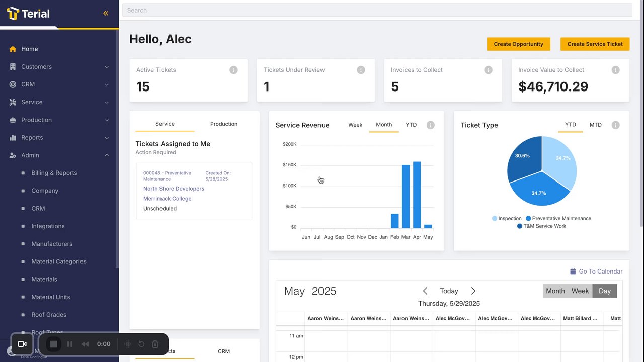Select the YTD tab in Service Revenue
The width and height of the screenshot is (644, 362).
(411, 125)
